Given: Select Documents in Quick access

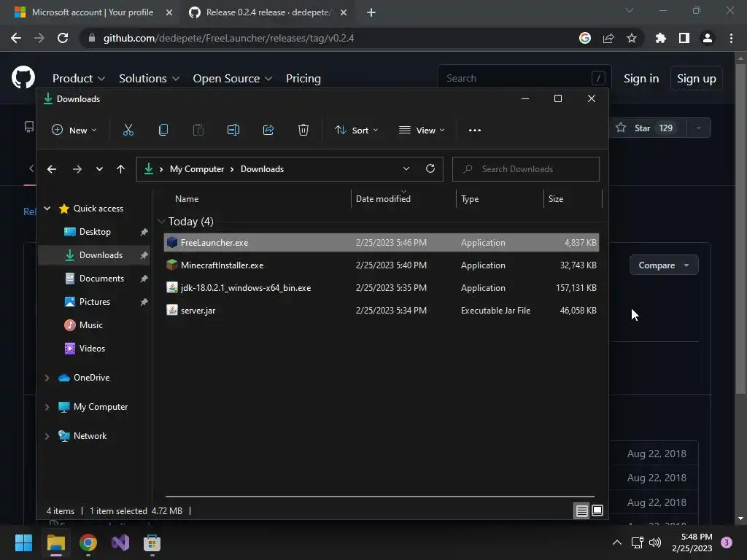Looking at the screenshot, I should (94, 279).
